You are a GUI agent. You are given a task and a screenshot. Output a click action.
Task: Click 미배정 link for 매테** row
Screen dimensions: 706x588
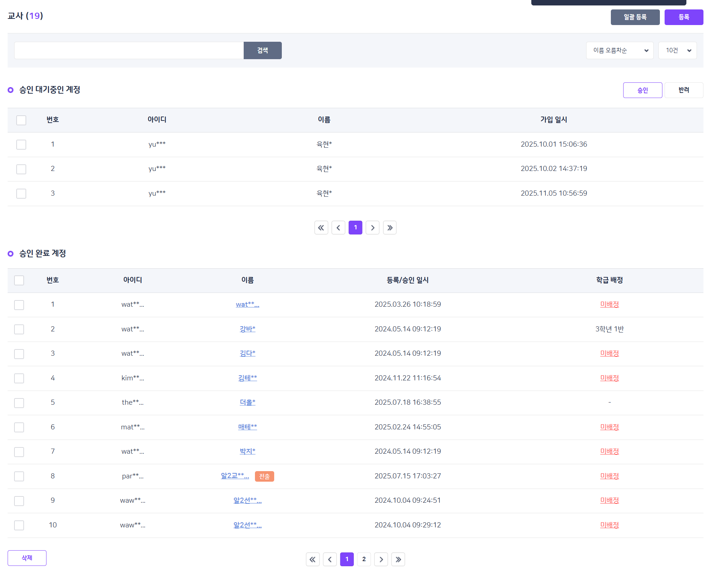tap(609, 427)
